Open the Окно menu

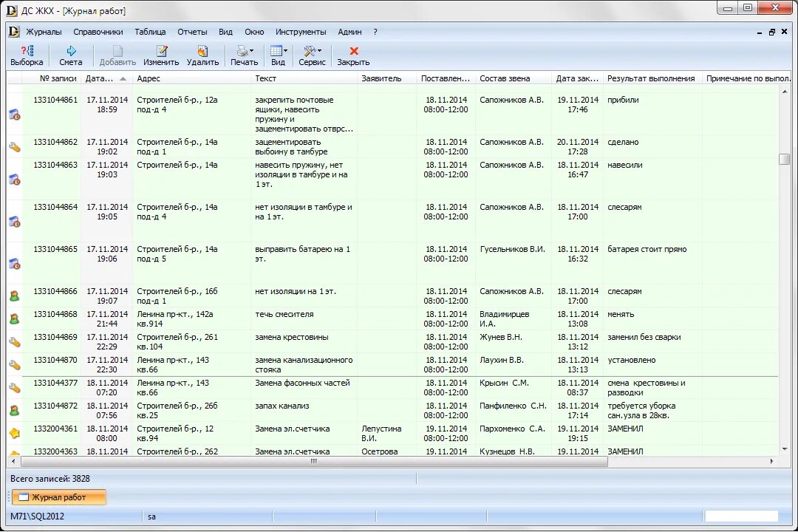click(254, 32)
